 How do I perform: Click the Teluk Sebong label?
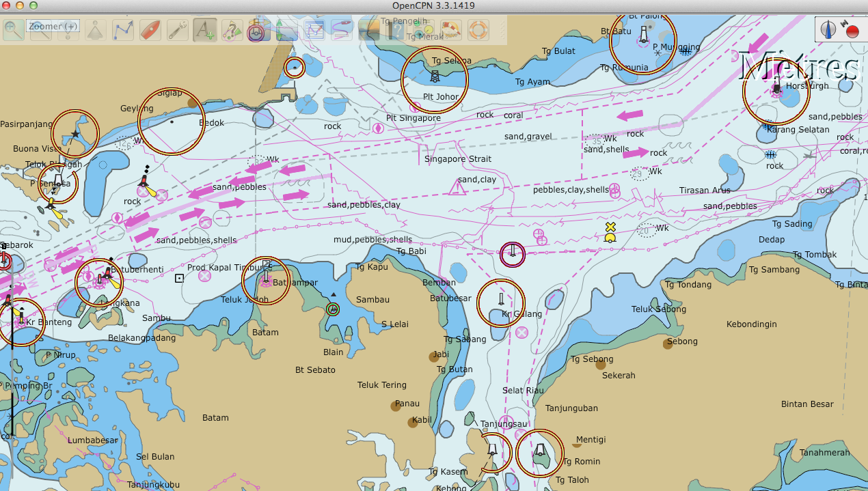pos(659,309)
